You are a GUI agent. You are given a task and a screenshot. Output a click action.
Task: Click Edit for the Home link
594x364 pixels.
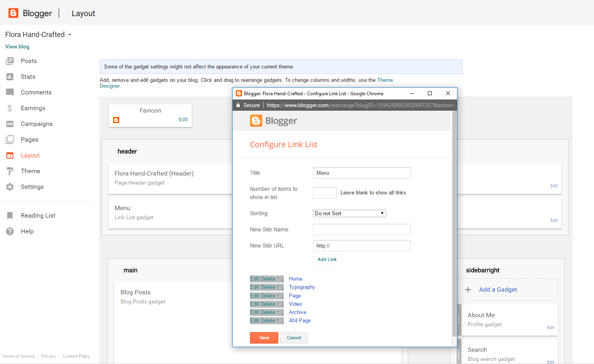click(255, 279)
